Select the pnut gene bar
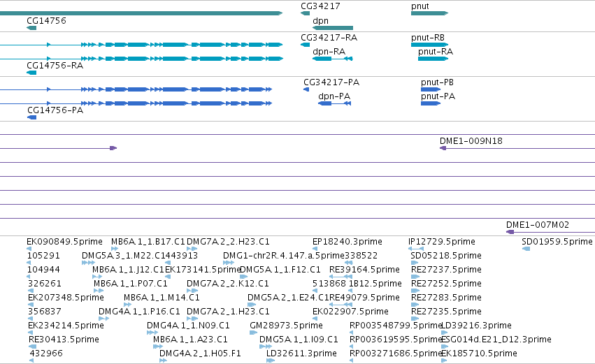The image size is (595, 364). (429, 13)
